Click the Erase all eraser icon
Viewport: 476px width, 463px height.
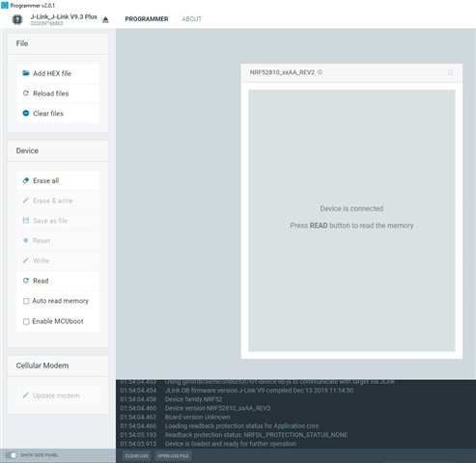(x=26, y=180)
